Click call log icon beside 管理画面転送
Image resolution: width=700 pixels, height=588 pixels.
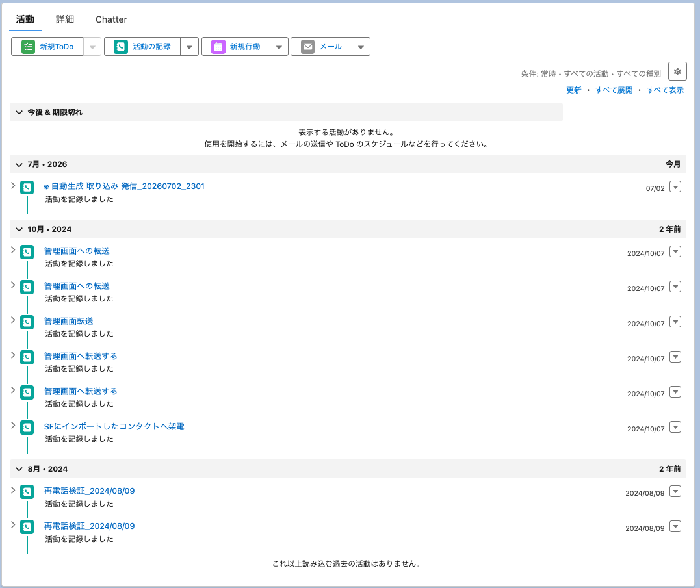click(27, 322)
